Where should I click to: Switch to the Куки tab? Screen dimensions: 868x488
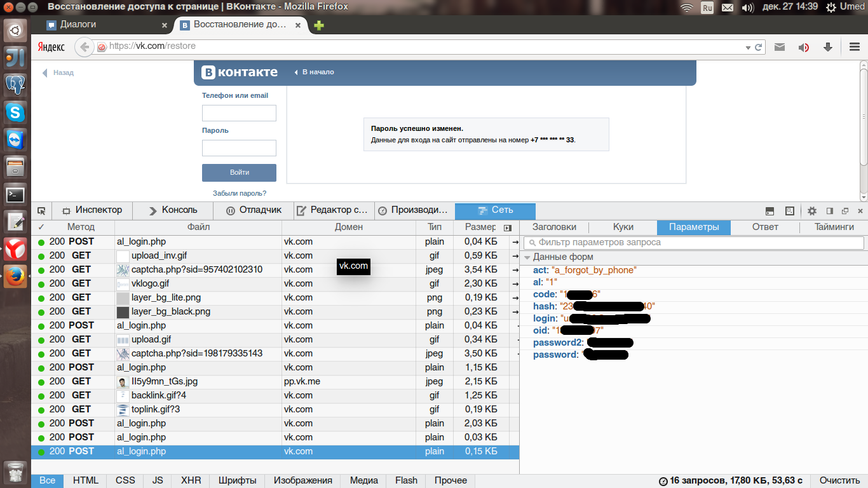click(x=623, y=227)
